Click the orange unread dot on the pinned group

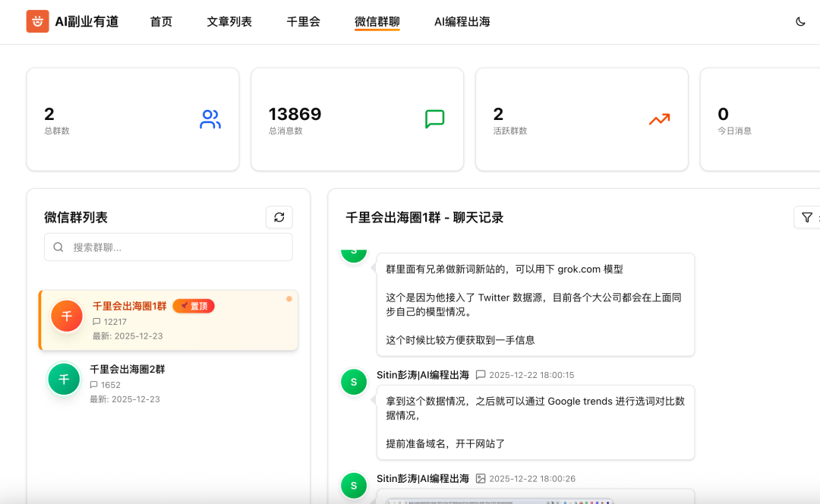click(288, 299)
